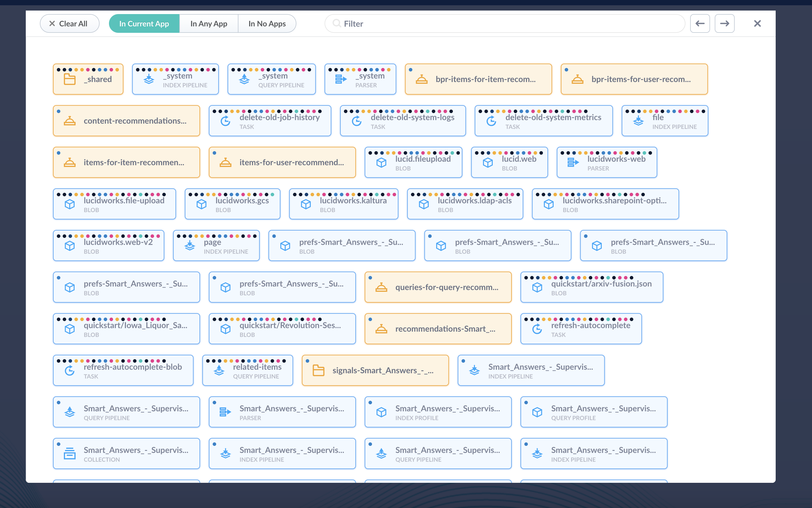This screenshot has width=812, height=508.
Task: Click the folder icon on signals-Smart_Answers card
Action: 318,370
